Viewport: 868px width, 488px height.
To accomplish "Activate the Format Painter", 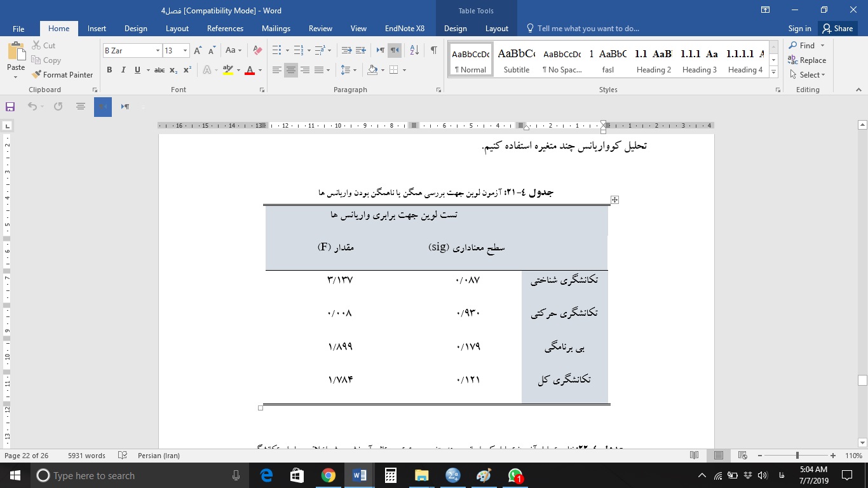I will (x=62, y=74).
